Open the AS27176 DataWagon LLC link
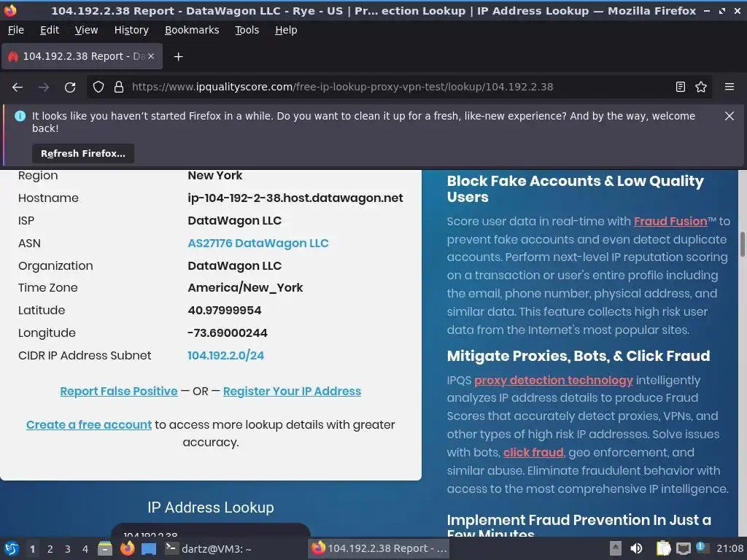Screen dimensions: 747x560 pyautogui.click(x=258, y=244)
